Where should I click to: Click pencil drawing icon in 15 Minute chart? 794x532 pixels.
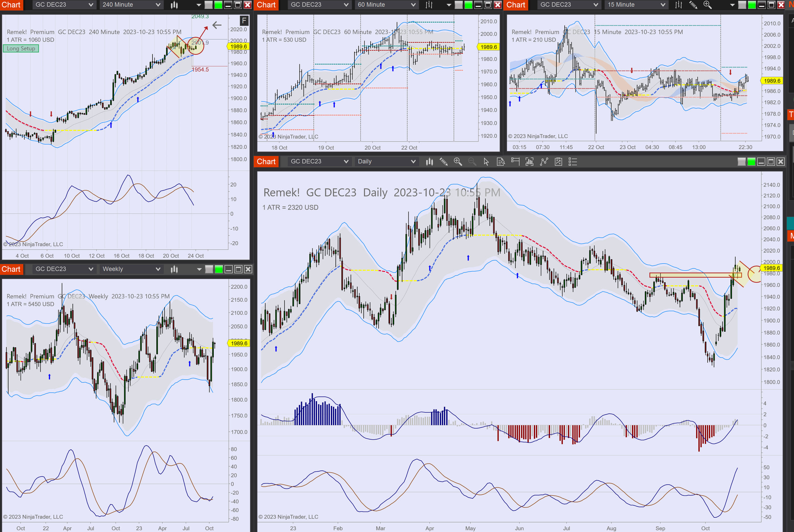pyautogui.click(x=693, y=5)
